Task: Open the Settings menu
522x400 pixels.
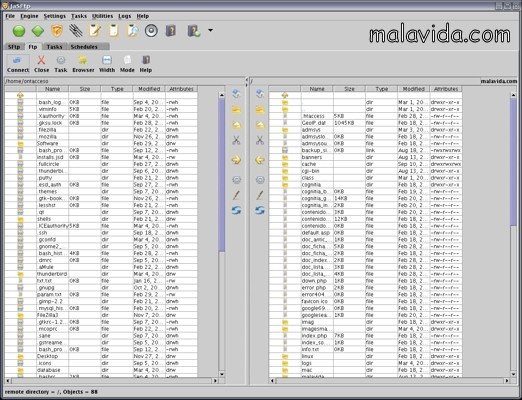Action: coord(55,16)
